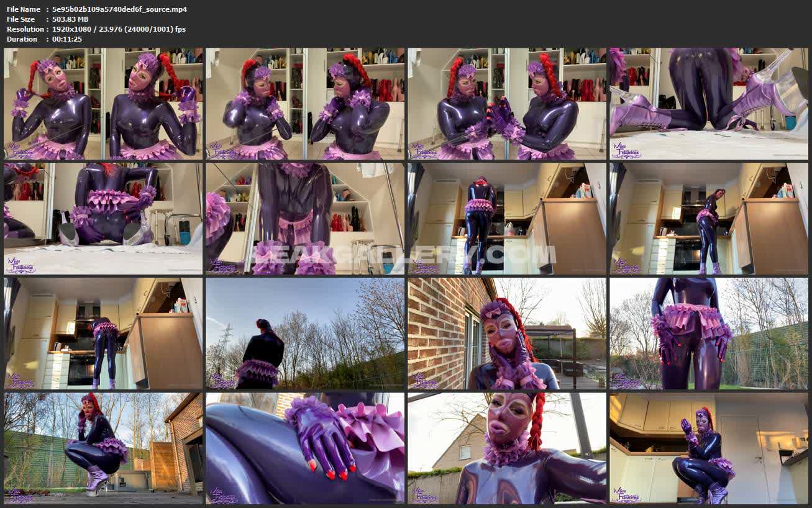Open thumbnail of two figures holding red braids
Screen dimensions: 812x508
(x=103, y=104)
